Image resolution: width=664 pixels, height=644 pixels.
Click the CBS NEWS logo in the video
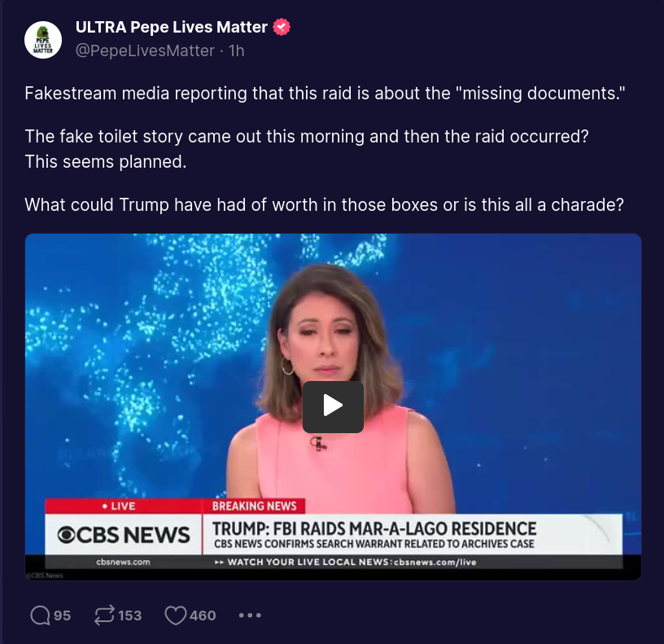pos(124,535)
